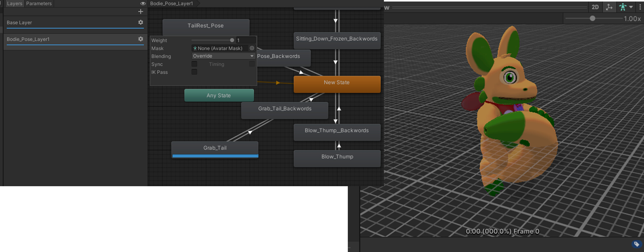Add a new animator layer
Image resolution: width=644 pixels, height=252 pixels.
point(140,11)
